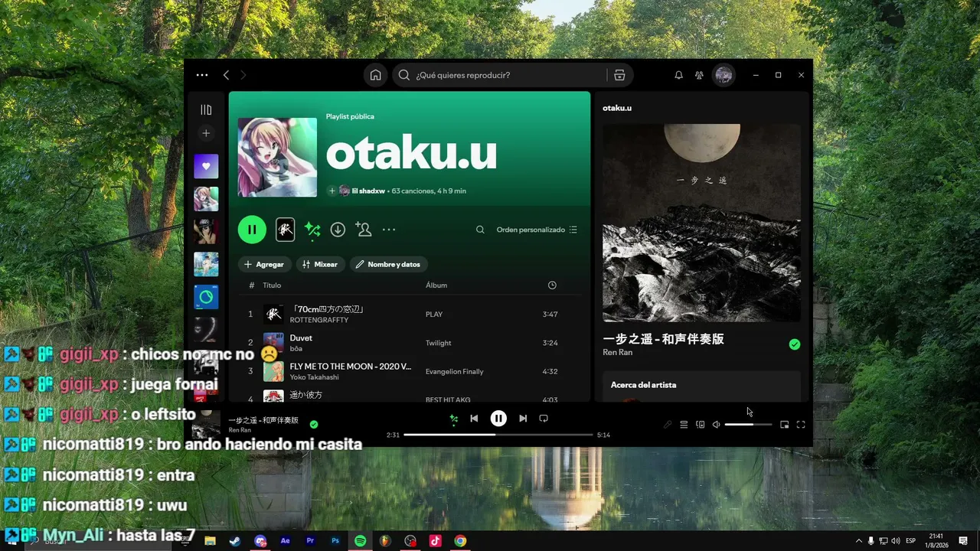Toggle repeat mode

point(544,419)
